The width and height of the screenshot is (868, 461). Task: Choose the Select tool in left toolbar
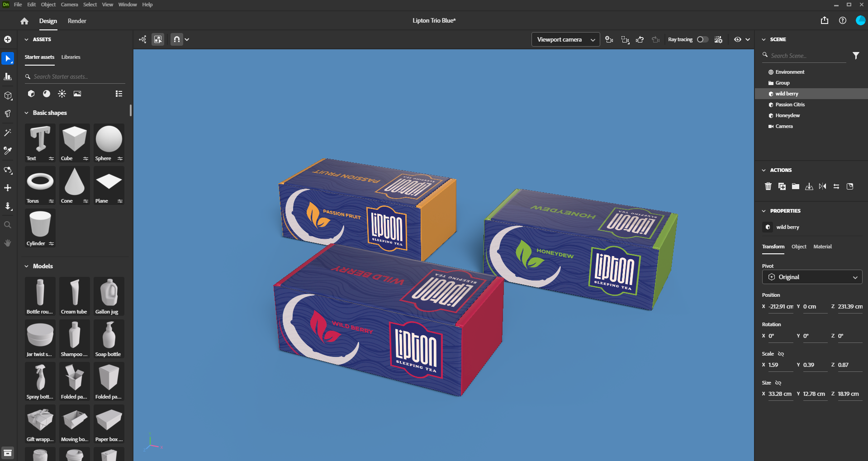[x=8, y=58]
